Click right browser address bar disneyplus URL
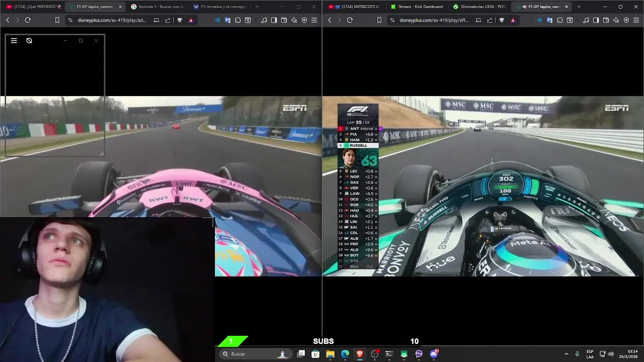The image size is (644, 362). coord(434,20)
